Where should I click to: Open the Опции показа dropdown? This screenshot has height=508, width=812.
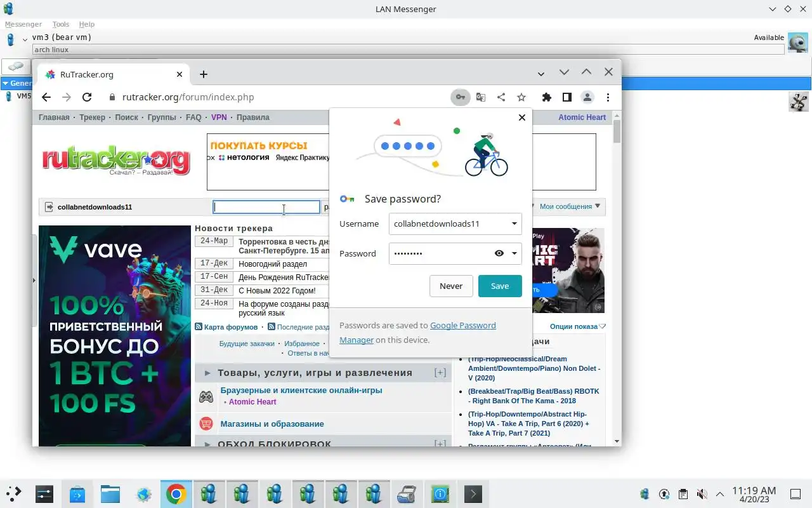point(578,326)
